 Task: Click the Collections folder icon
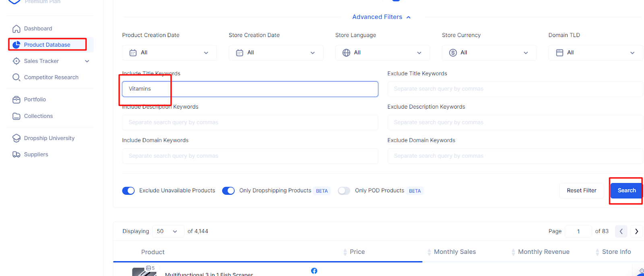pyautogui.click(x=16, y=116)
